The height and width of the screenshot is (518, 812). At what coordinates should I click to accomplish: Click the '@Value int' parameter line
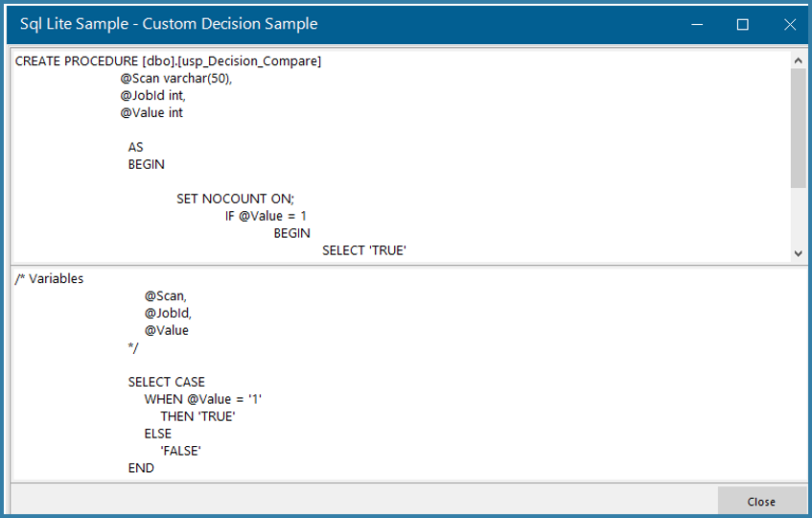pos(151,113)
